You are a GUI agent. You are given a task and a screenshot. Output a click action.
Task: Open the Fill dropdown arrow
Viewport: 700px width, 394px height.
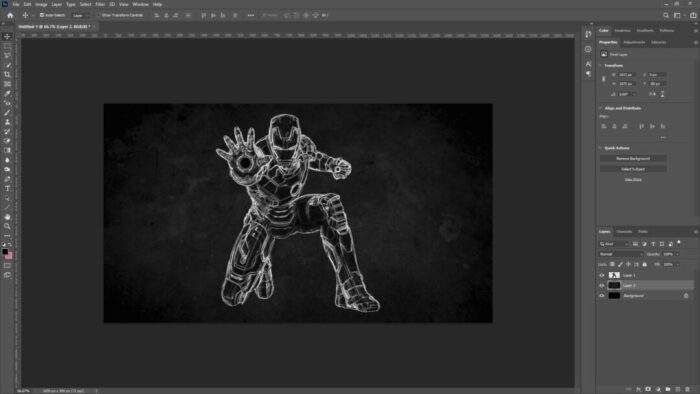[677, 265]
